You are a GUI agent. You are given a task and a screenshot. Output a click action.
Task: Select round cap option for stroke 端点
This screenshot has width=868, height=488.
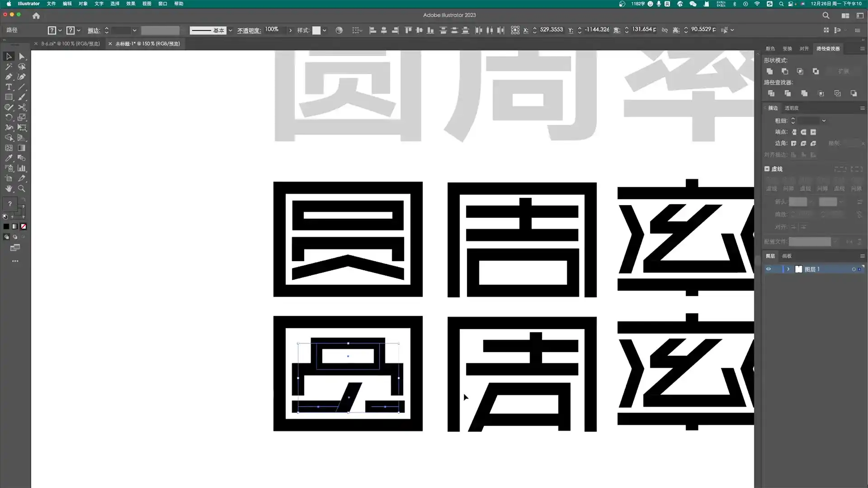click(803, 132)
